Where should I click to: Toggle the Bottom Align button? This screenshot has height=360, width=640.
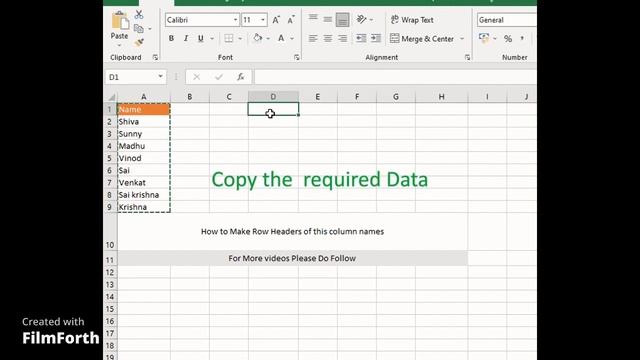(342, 19)
